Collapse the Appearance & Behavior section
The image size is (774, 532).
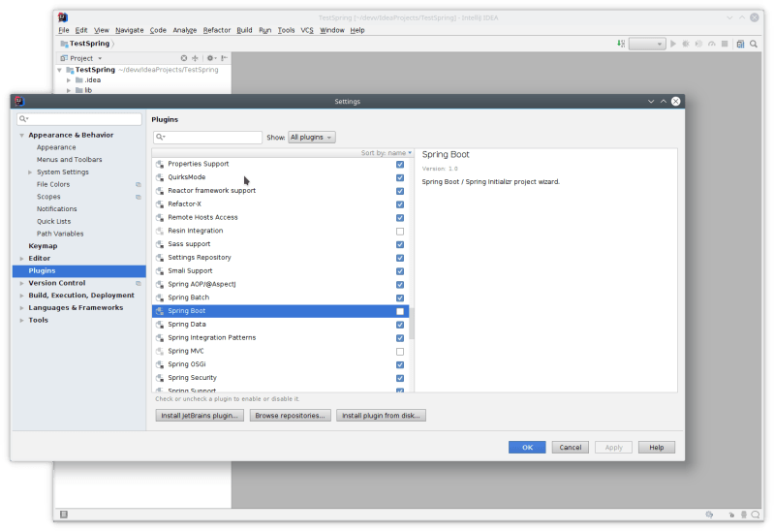pyautogui.click(x=21, y=135)
